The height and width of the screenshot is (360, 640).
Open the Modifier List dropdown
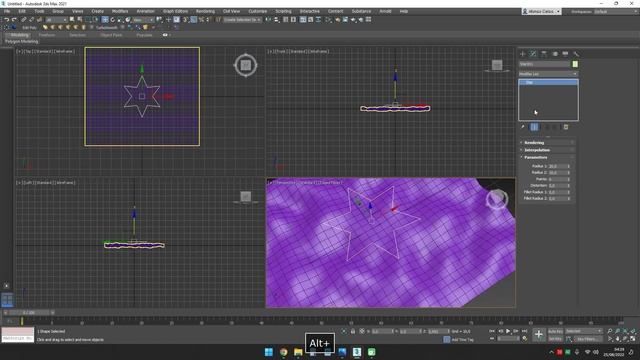[548, 74]
